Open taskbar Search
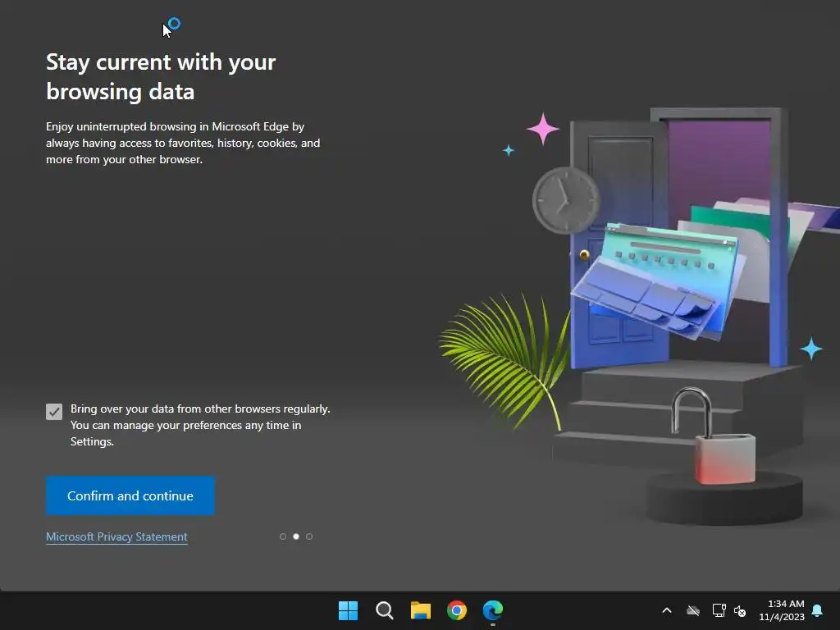840x630 pixels. 385,610
